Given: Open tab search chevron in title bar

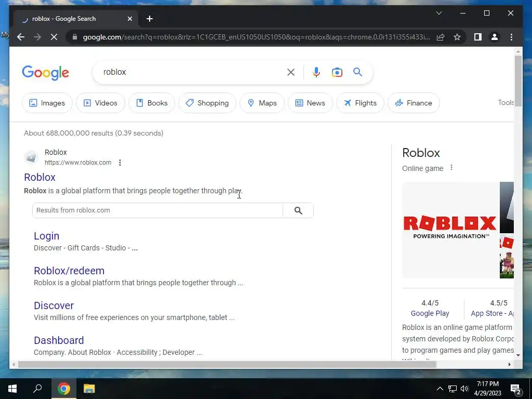Looking at the screenshot, I should (x=438, y=13).
